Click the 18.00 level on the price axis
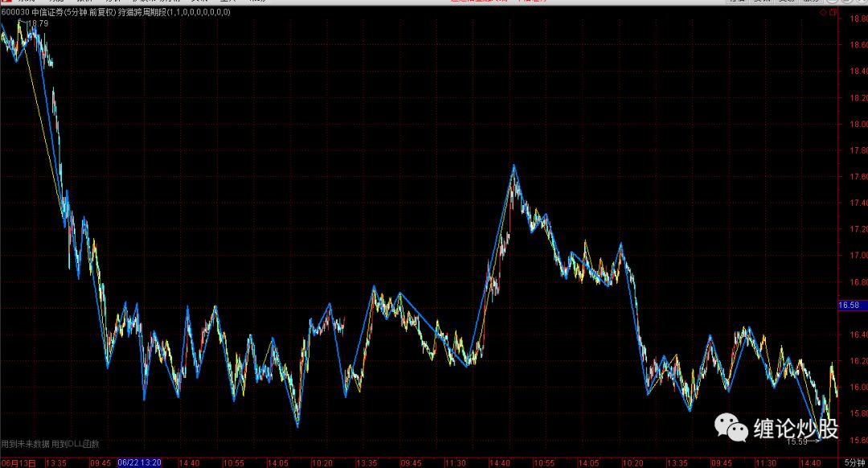The image size is (868, 468). [x=852, y=125]
